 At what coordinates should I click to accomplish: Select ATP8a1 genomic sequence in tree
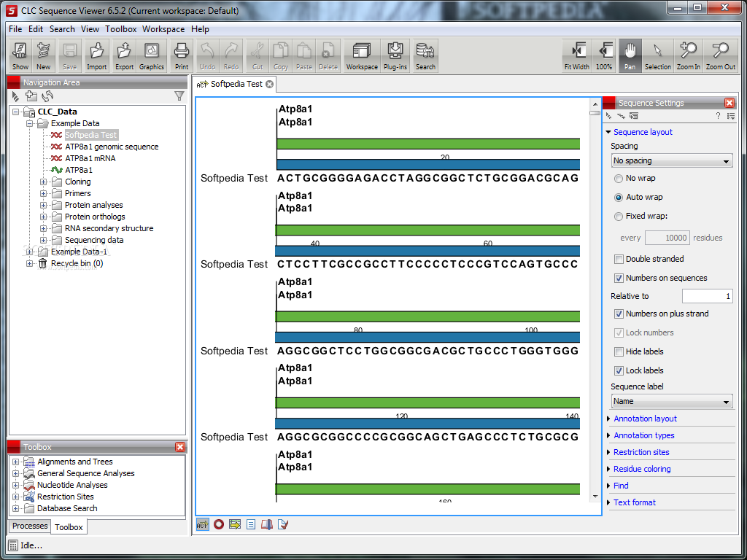[112, 147]
